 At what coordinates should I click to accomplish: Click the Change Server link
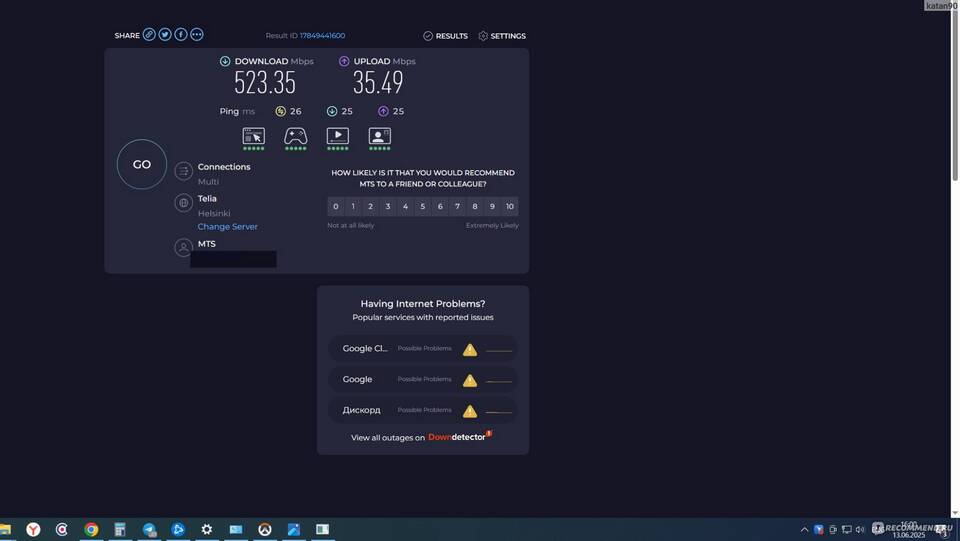point(227,226)
